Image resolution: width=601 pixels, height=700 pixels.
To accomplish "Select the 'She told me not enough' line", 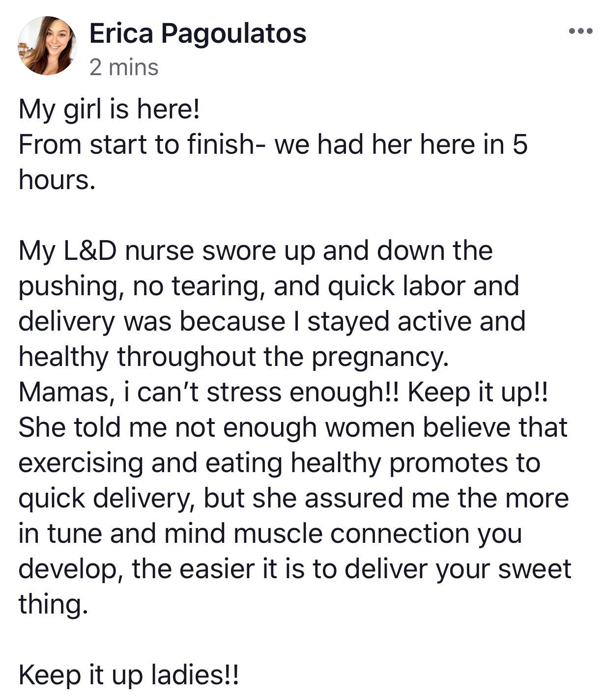I will pyautogui.click(x=293, y=428).
